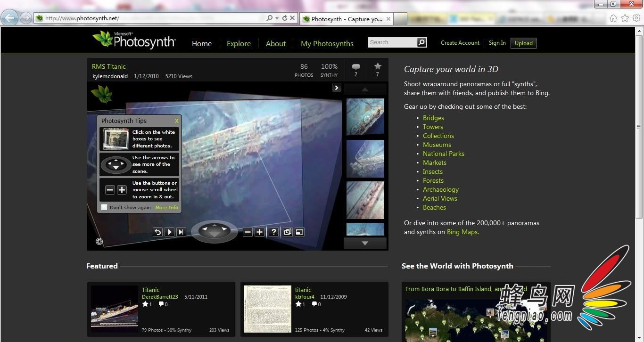Viewport: 644px width, 342px height.
Task: Open the Aerial Views category link
Action: coord(440,198)
